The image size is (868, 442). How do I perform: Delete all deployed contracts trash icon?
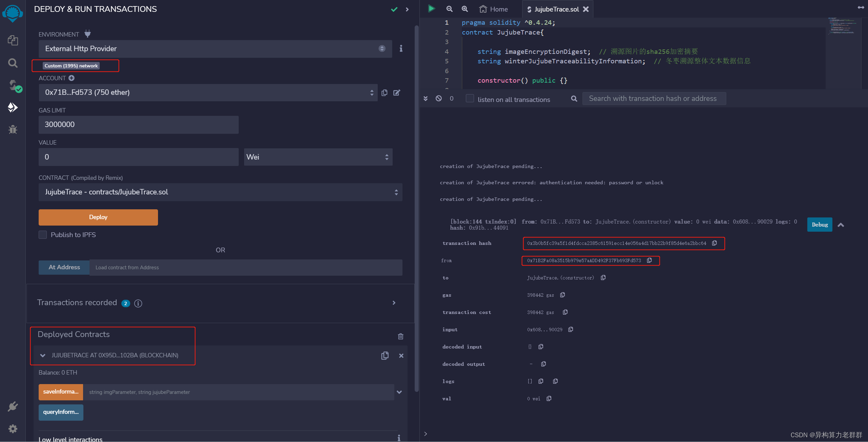(401, 336)
